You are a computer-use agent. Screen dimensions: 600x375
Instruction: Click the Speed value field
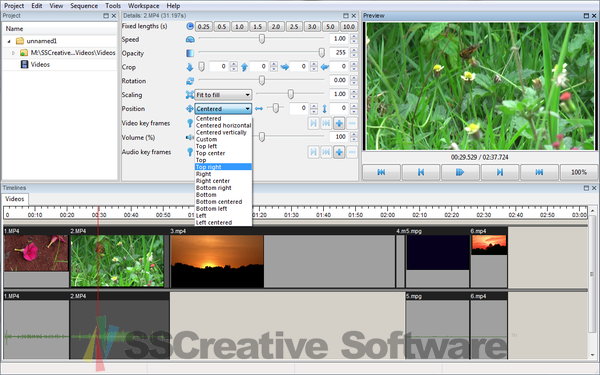(x=339, y=39)
